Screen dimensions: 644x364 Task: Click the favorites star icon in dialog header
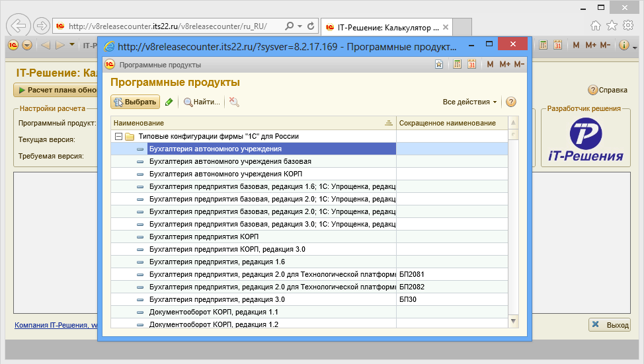click(439, 64)
